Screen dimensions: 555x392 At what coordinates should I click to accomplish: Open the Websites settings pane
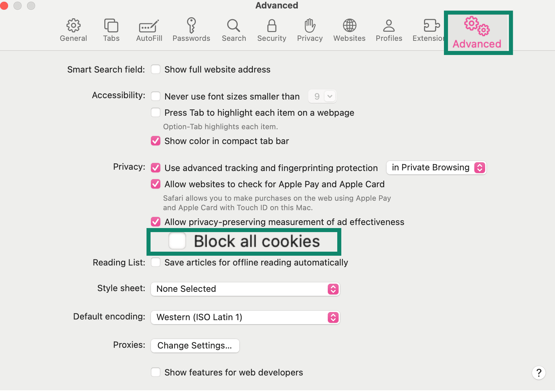(349, 30)
